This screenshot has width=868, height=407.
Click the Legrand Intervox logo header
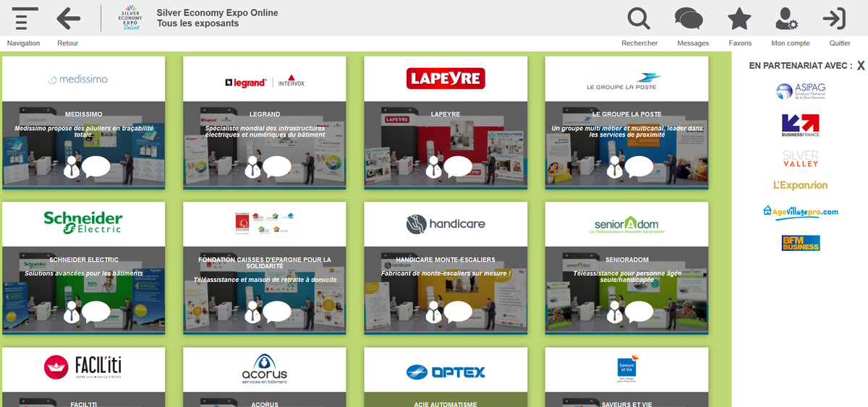(x=265, y=82)
